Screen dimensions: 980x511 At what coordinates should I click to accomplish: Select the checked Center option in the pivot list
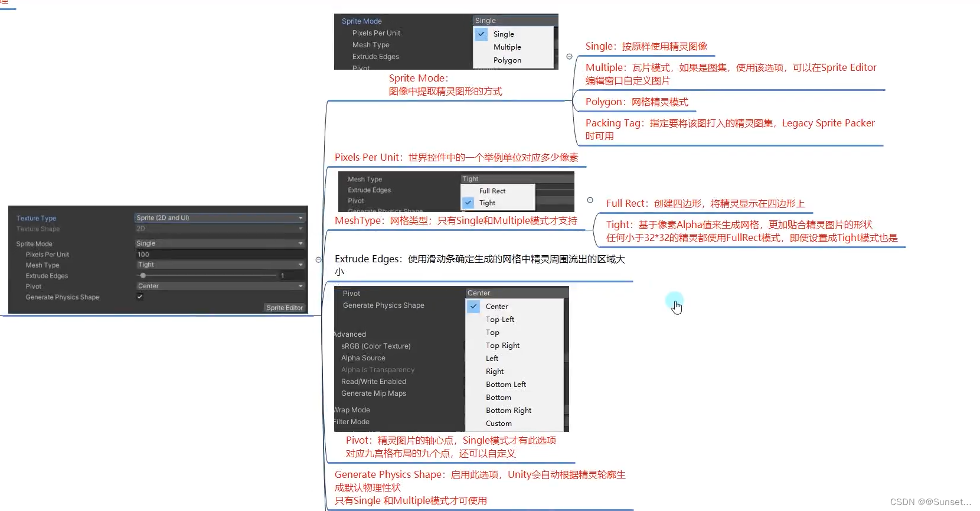point(515,307)
